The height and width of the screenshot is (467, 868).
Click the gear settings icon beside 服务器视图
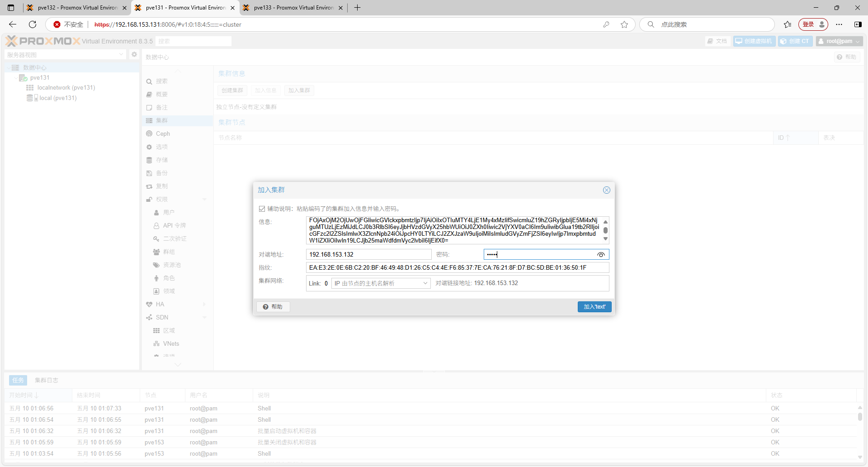[134, 55]
